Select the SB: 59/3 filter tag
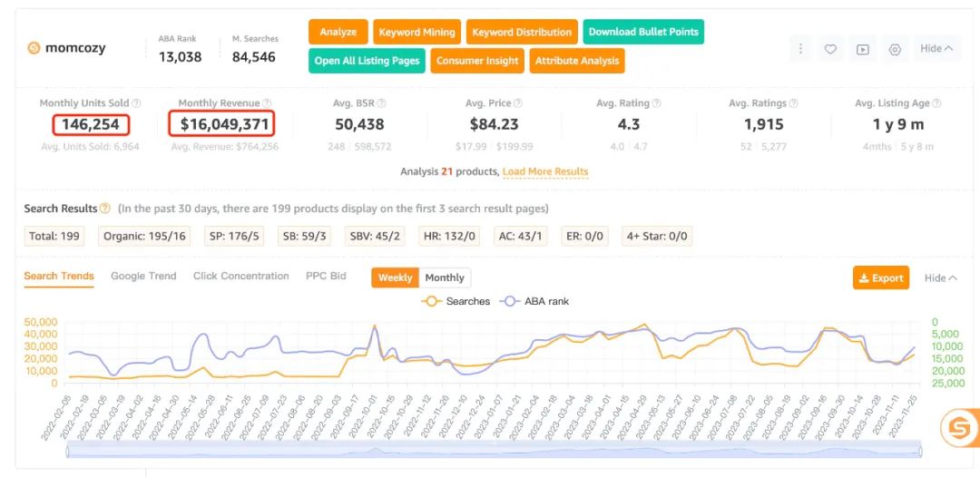 coord(304,237)
